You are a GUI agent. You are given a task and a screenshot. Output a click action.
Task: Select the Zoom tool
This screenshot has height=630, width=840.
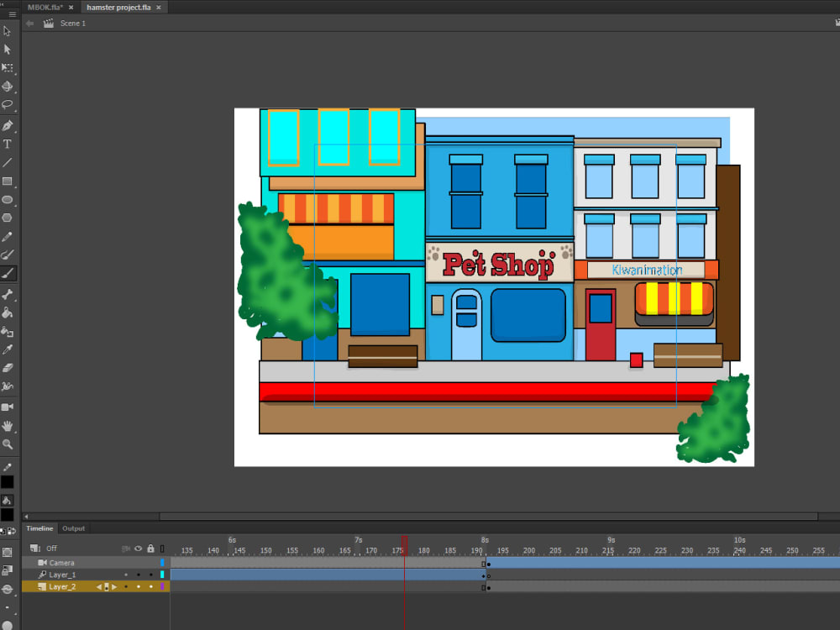(8, 445)
